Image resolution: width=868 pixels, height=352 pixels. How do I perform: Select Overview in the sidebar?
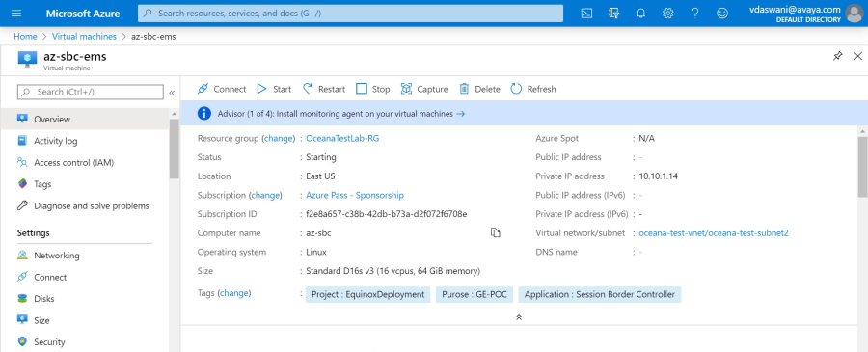click(x=84, y=119)
